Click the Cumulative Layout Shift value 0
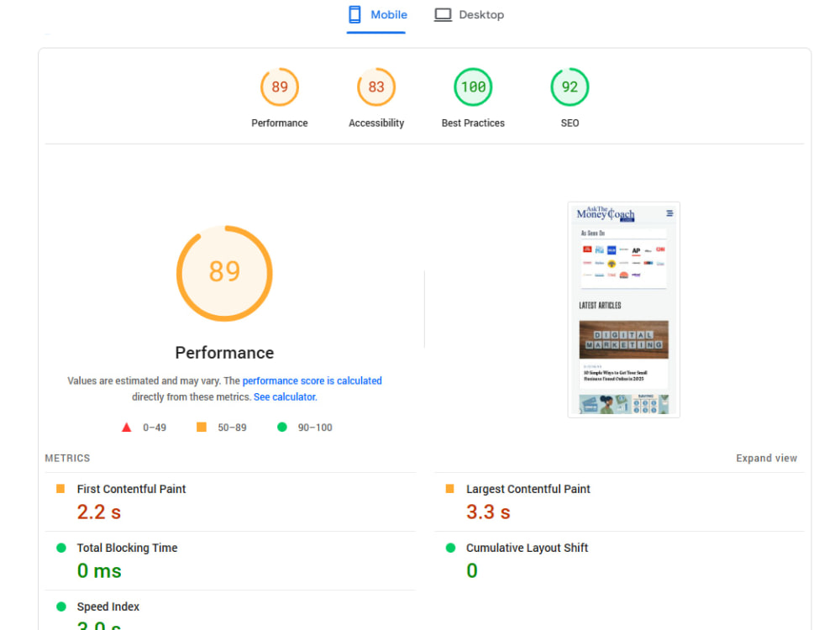Image resolution: width=840 pixels, height=630 pixels. tap(472, 570)
